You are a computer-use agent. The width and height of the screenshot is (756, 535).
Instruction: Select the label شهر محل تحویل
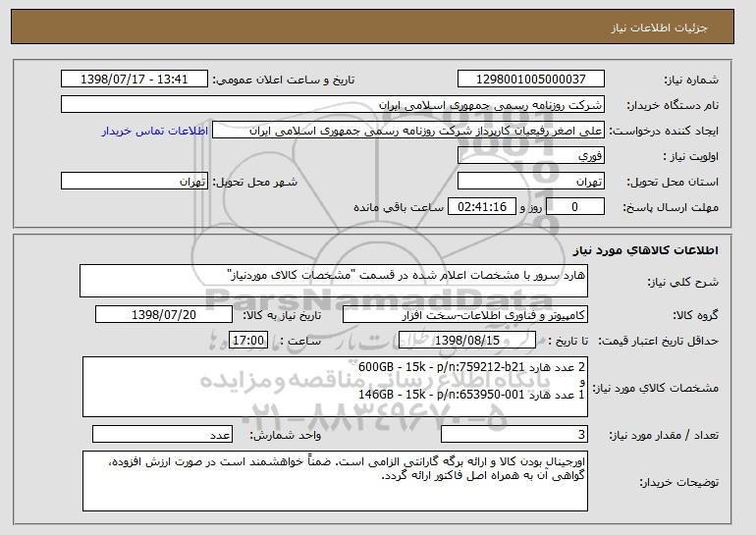255,183
